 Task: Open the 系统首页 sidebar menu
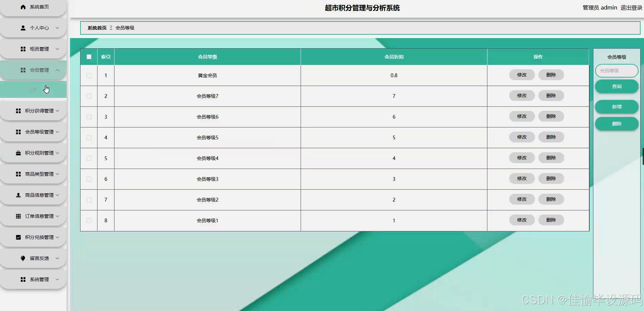click(33, 7)
